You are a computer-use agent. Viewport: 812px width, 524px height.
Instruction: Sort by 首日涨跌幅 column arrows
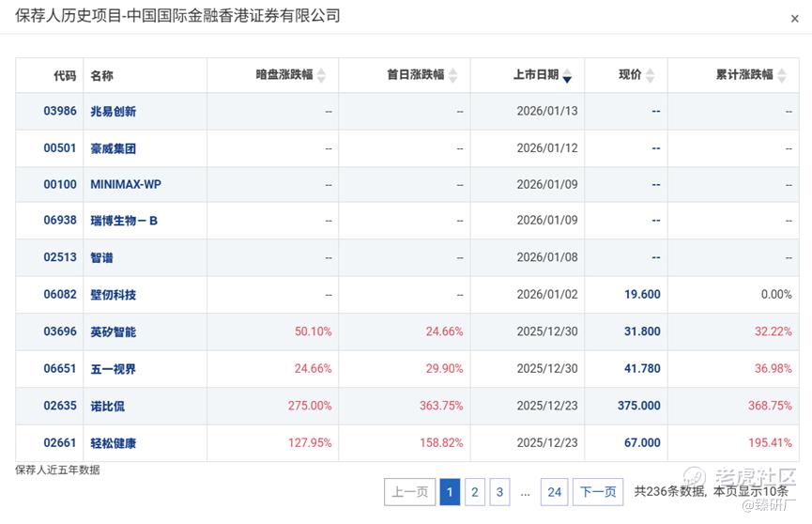coord(452,75)
